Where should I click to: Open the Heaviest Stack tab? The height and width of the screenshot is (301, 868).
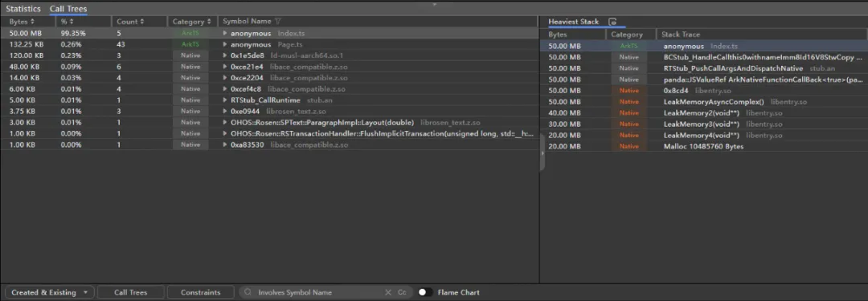[574, 22]
